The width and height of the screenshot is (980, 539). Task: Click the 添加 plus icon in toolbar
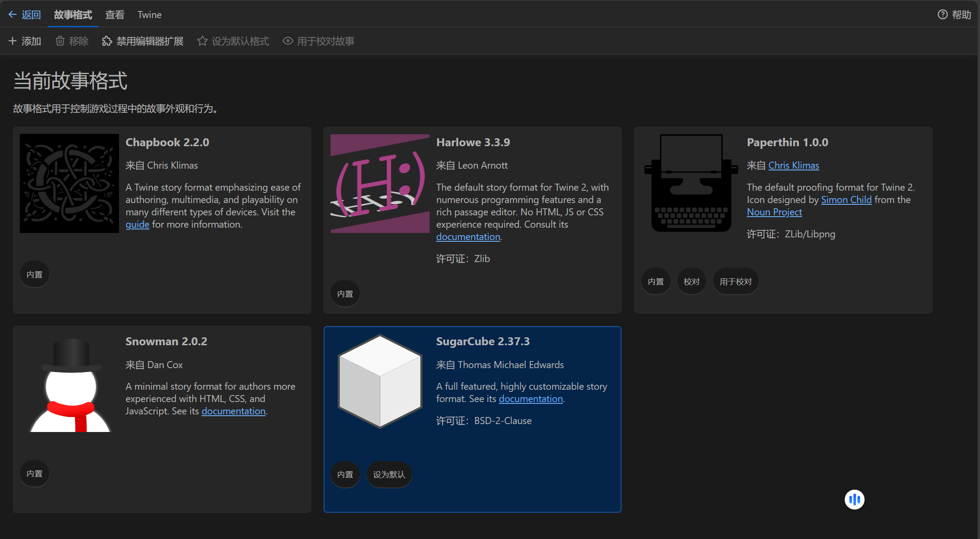[12, 41]
